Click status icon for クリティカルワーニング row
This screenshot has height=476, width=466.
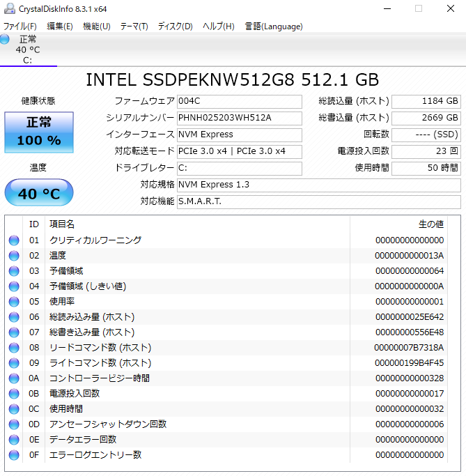[14, 240]
